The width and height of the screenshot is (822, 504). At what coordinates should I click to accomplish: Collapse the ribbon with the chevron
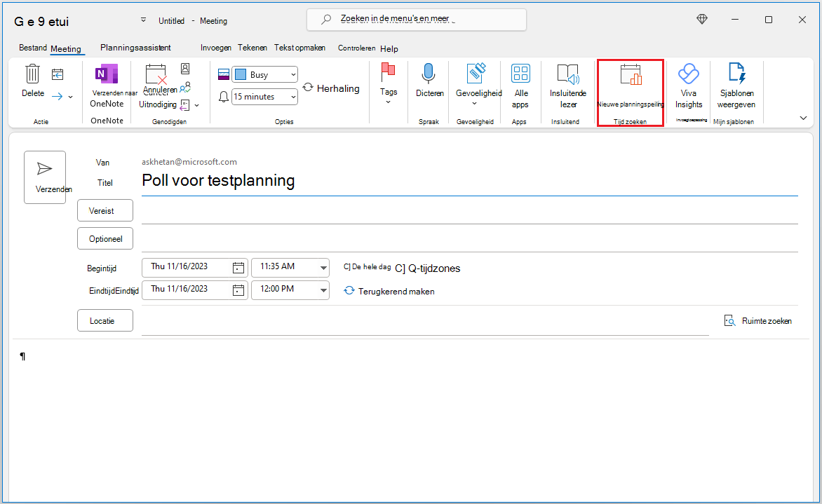pyautogui.click(x=803, y=118)
